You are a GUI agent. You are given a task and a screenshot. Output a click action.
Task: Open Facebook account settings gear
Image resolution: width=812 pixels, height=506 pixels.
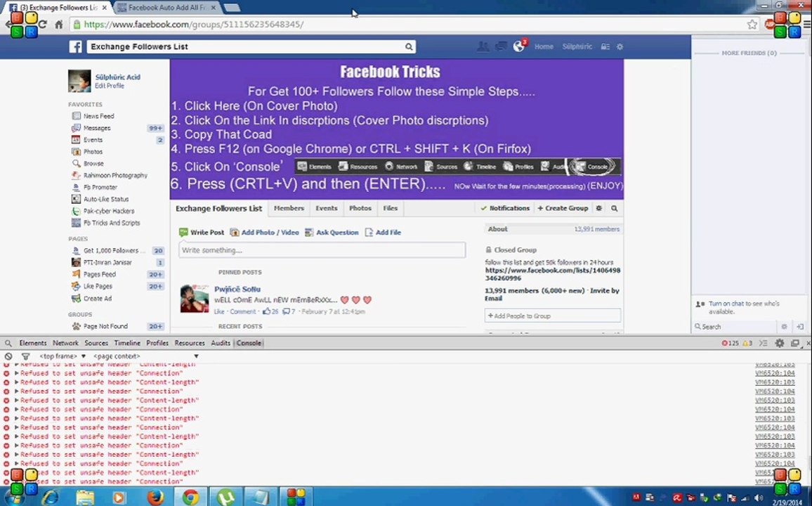pyautogui.click(x=620, y=46)
